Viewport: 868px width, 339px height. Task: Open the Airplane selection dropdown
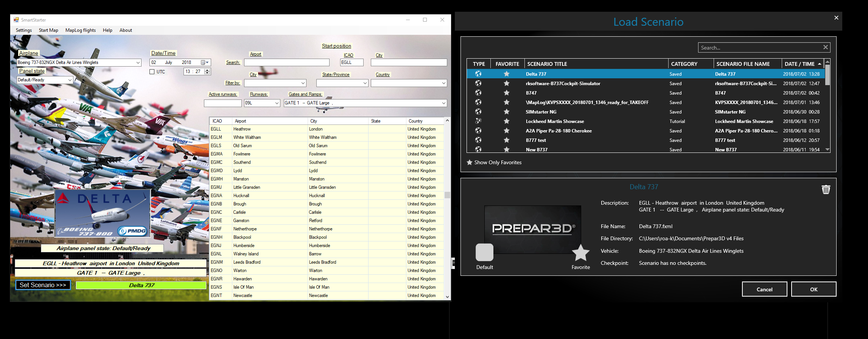(138, 62)
